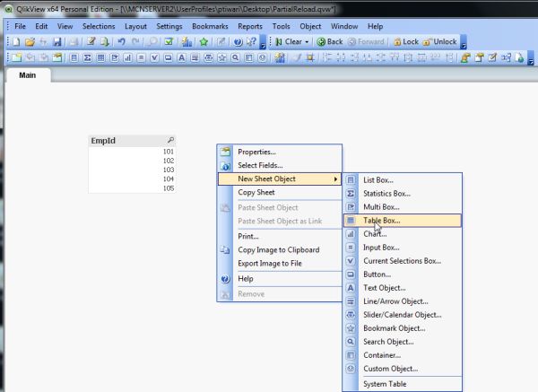Screen dimensions: 538x392
Task: Expand the design toolbar options arrow
Action: coord(531,57)
